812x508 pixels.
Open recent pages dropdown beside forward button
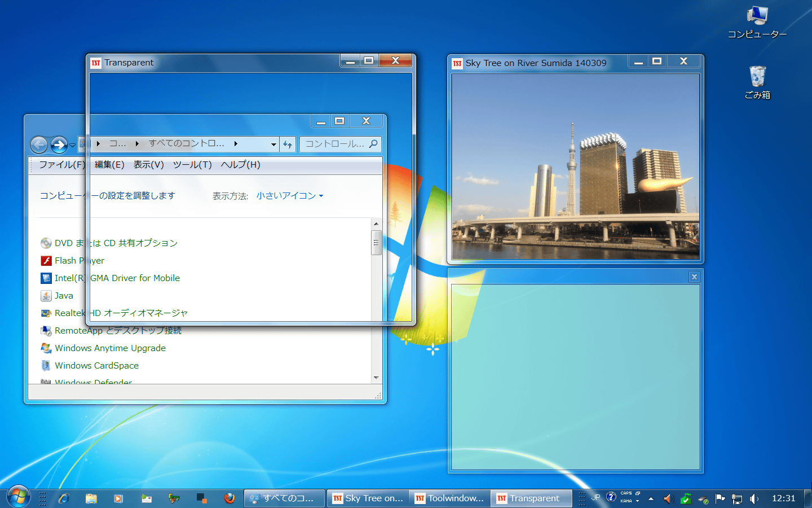(72, 145)
